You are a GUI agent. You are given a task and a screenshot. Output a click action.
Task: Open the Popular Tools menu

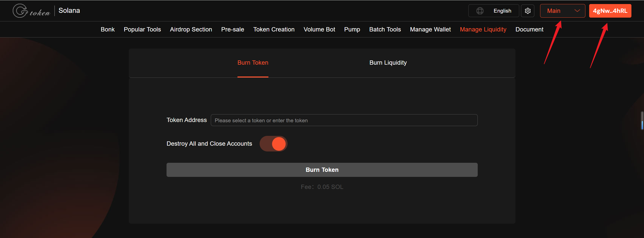point(142,29)
